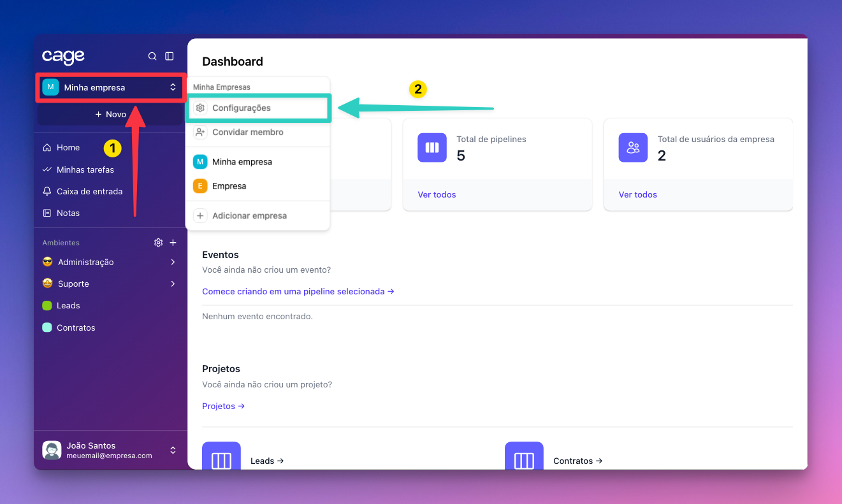Click the Leads project pipeline icon
Image resolution: width=842 pixels, height=504 pixels.
pos(221,459)
